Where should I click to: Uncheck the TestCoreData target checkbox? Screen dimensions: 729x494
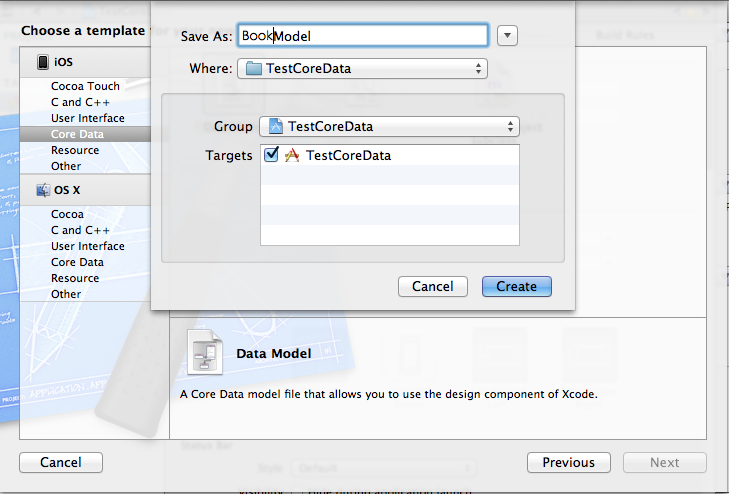(x=271, y=154)
